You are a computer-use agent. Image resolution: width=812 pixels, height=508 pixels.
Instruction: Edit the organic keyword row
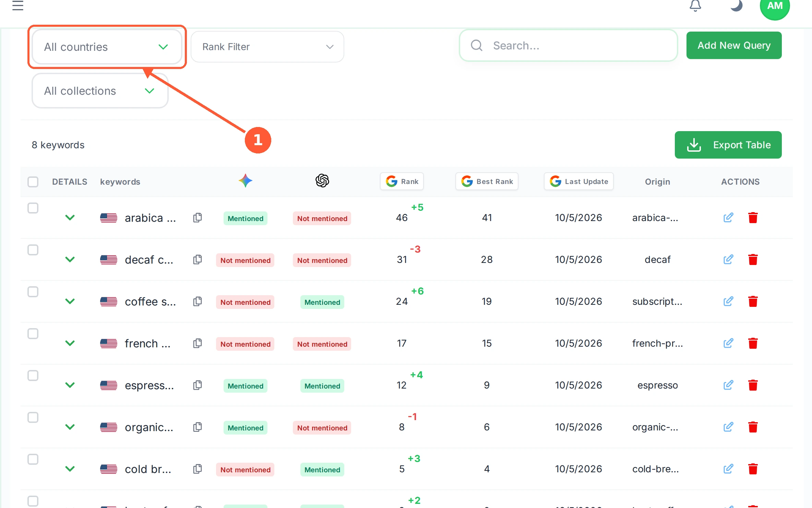728,427
